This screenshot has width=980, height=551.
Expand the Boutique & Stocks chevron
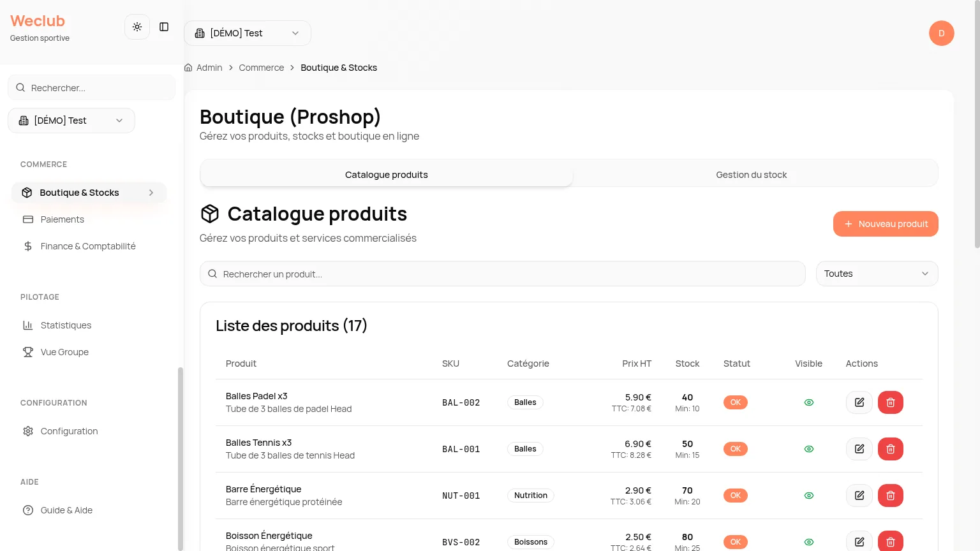coord(151,193)
